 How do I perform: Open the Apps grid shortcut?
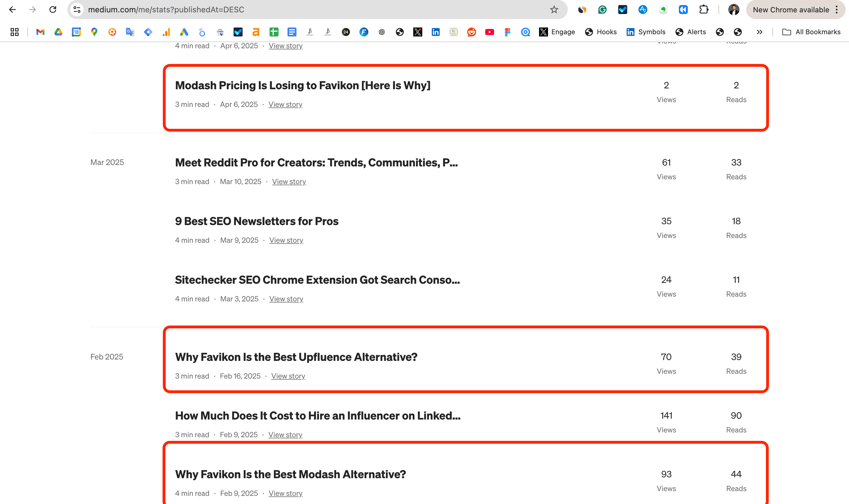(x=14, y=32)
